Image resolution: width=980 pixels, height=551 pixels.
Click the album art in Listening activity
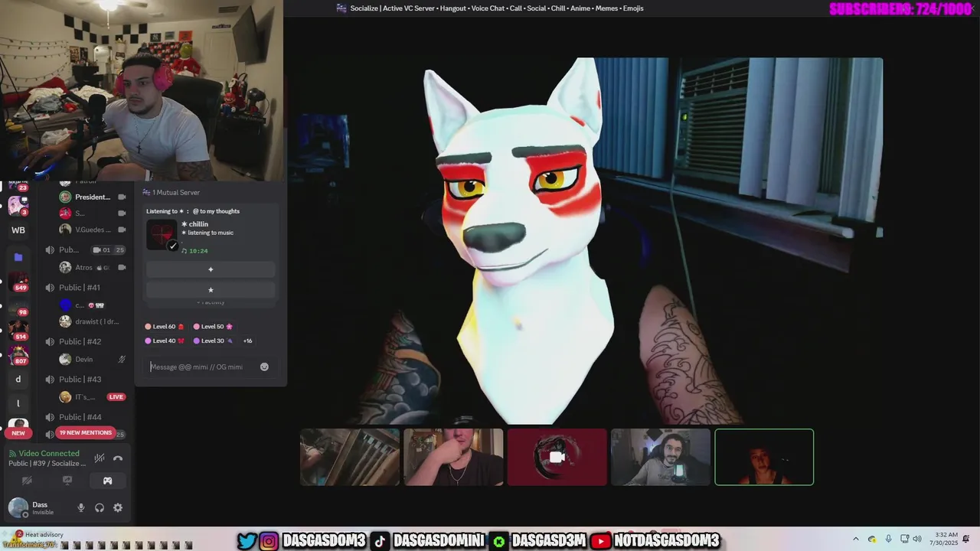(x=162, y=235)
